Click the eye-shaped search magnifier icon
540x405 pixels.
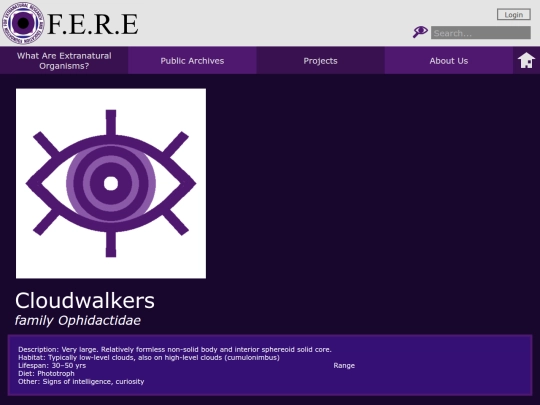[420, 32]
